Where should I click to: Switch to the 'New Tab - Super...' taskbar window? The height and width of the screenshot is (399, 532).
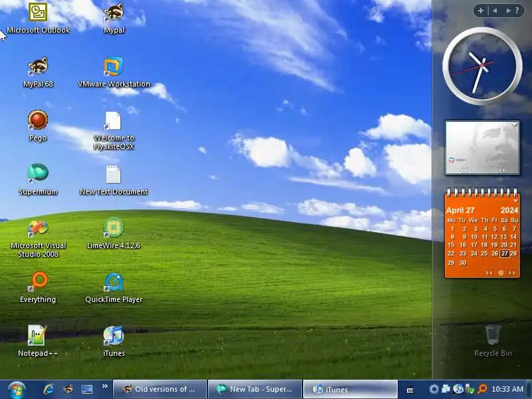pos(255,389)
